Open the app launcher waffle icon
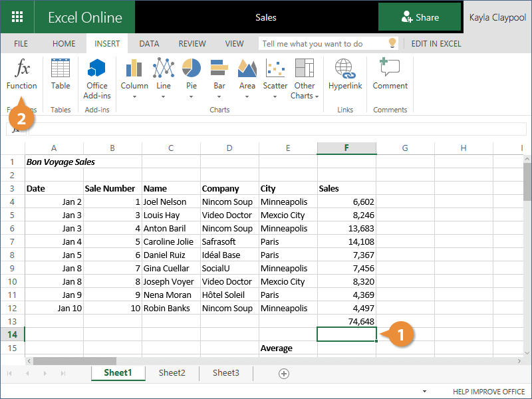 click(x=17, y=17)
